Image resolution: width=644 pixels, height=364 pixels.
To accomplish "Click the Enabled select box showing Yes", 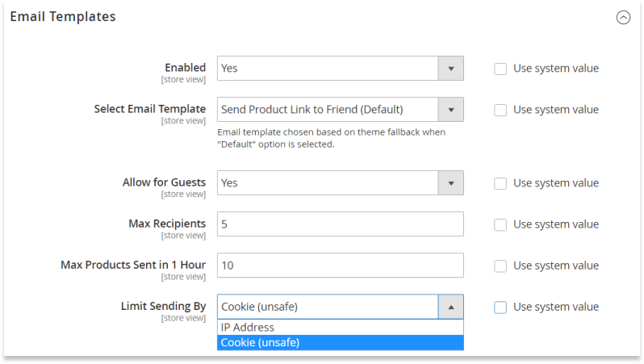I will (x=341, y=68).
